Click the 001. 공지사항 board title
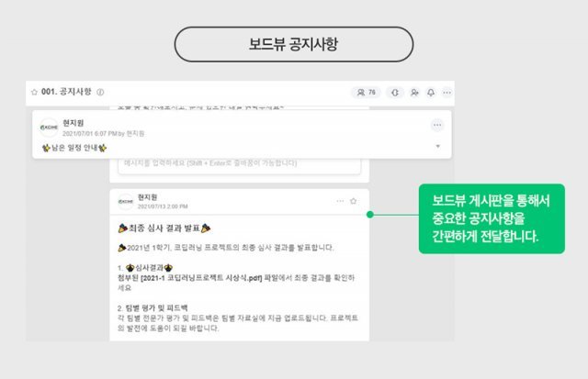The height and width of the screenshot is (379, 588). point(66,92)
